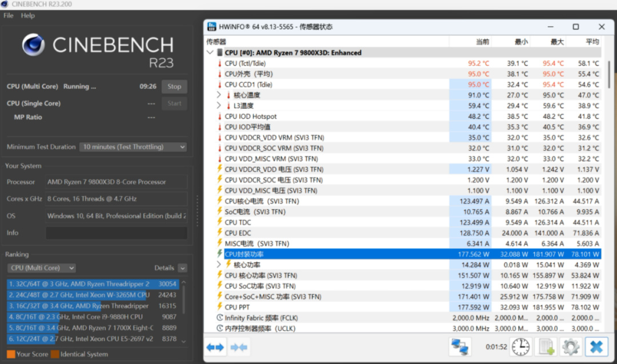Select ranking entry Intel Xeon CPU E5-2697 v2

(93, 339)
